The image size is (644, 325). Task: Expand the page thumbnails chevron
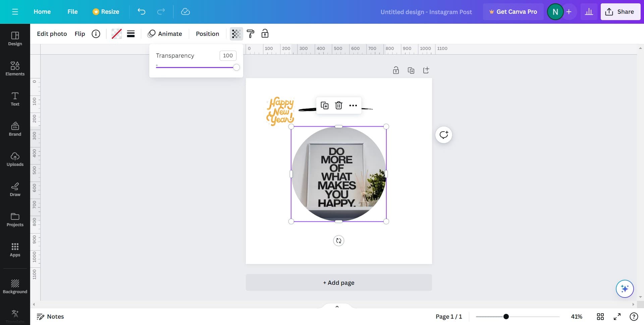[x=337, y=306]
